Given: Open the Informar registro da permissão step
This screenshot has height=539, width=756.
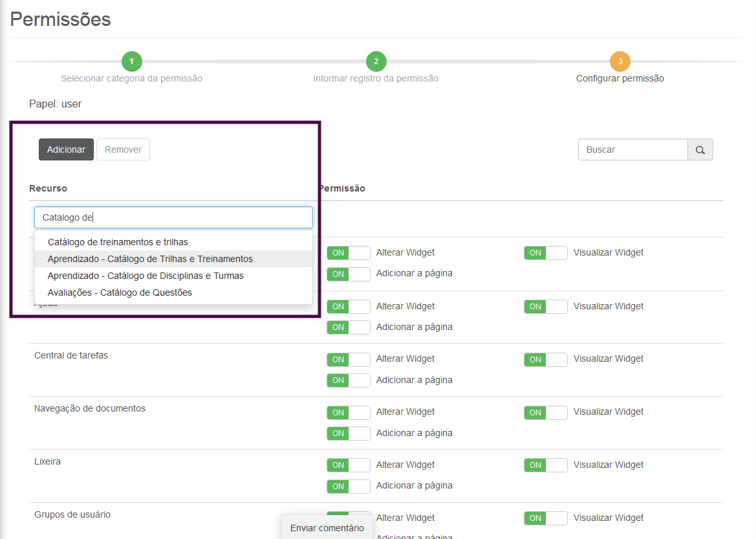Looking at the screenshot, I should (x=376, y=78).
